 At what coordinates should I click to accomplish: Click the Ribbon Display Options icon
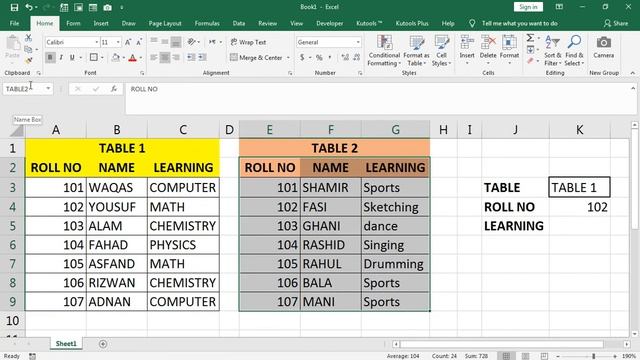click(x=559, y=7)
